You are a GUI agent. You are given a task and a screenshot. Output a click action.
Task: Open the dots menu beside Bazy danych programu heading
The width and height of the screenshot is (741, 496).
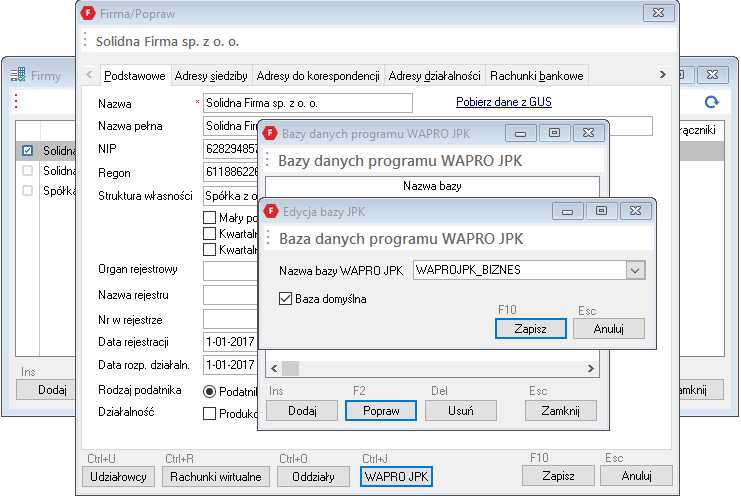(x=267, y=160)
